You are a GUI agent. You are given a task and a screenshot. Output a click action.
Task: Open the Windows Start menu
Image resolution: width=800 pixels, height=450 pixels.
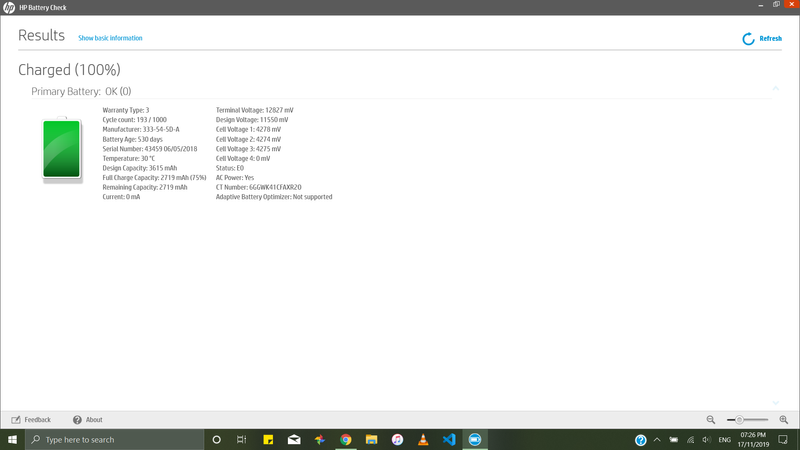click(13, 439)
